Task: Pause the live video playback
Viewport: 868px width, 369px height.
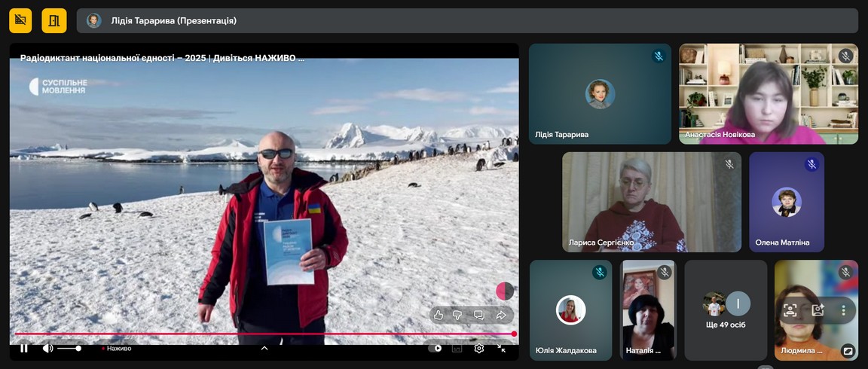Action: click(23, 348)
